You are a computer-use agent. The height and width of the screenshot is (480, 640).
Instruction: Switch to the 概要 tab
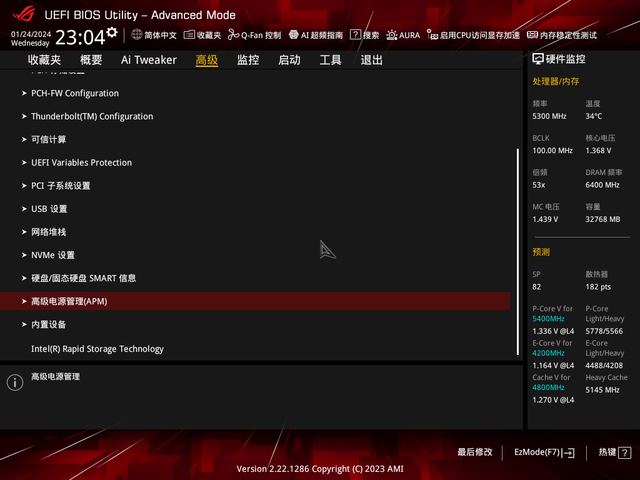click(x=91, y=60)
